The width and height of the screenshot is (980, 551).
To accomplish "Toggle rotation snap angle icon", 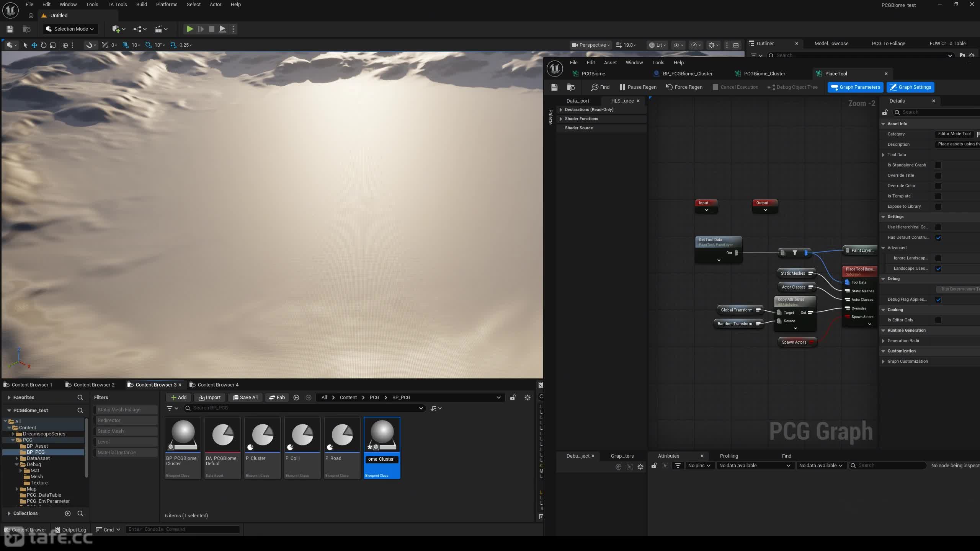I will [148, 45].
